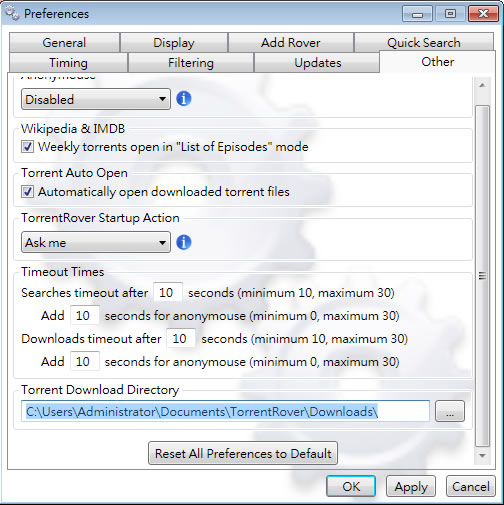Click Reset All Preferences to Default

[x=243, y=453]
